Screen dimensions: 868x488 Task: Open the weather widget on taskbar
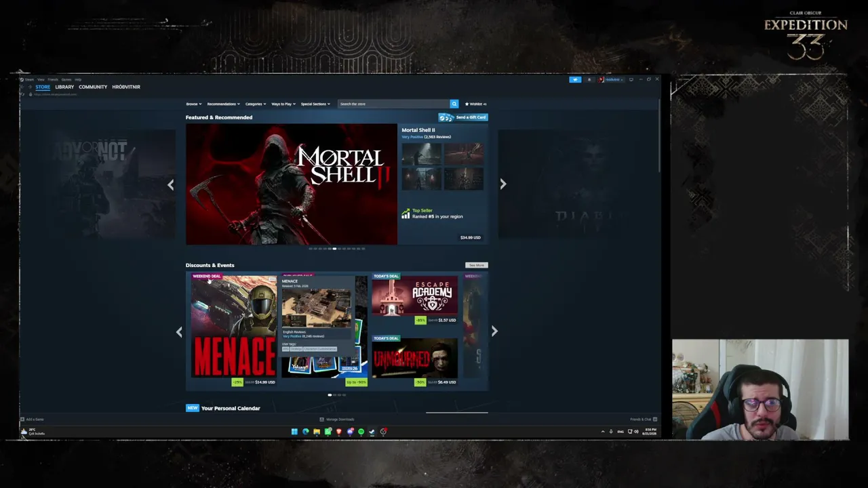tap(33, 432)
